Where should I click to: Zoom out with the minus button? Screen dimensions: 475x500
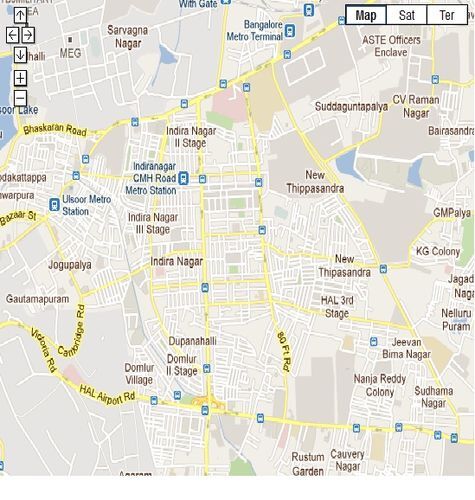(x=20, y=98)
